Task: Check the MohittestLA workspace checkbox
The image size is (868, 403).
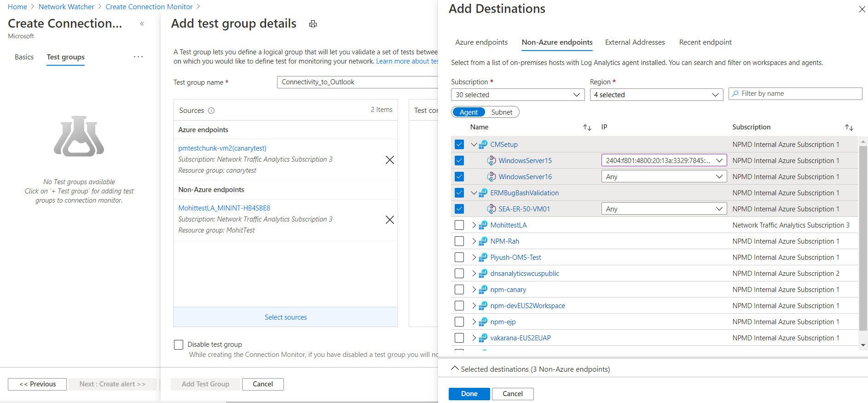Action: 459,225
